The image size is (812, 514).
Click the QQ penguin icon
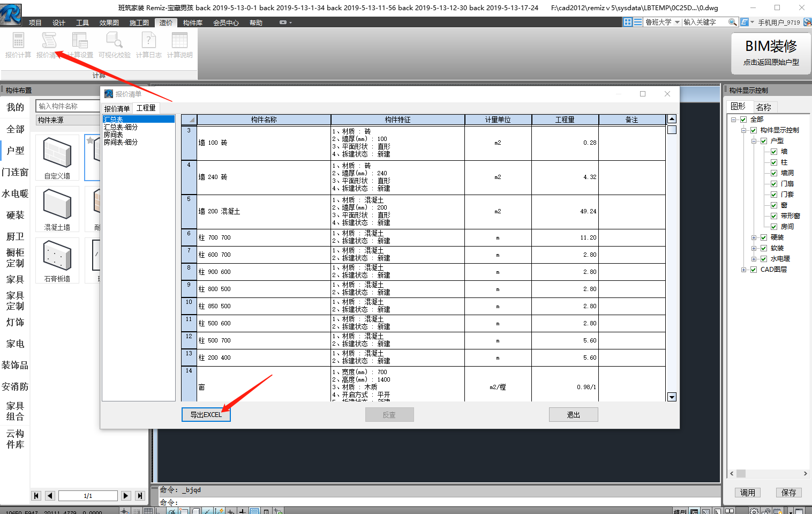[807, 22]
